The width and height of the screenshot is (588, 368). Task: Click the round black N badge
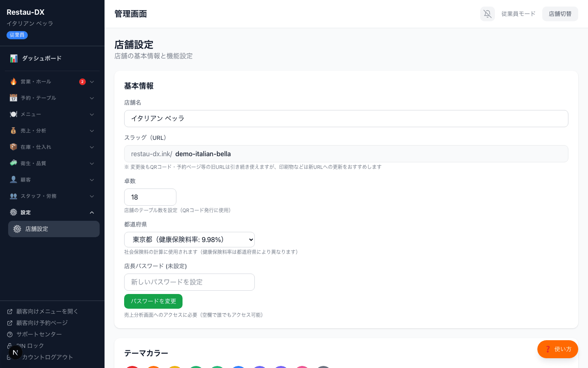click(x=16, y=352)
